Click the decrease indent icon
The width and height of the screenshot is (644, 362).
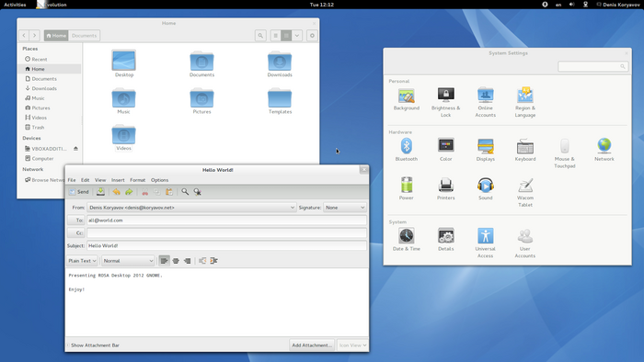[x=202, y=261]
